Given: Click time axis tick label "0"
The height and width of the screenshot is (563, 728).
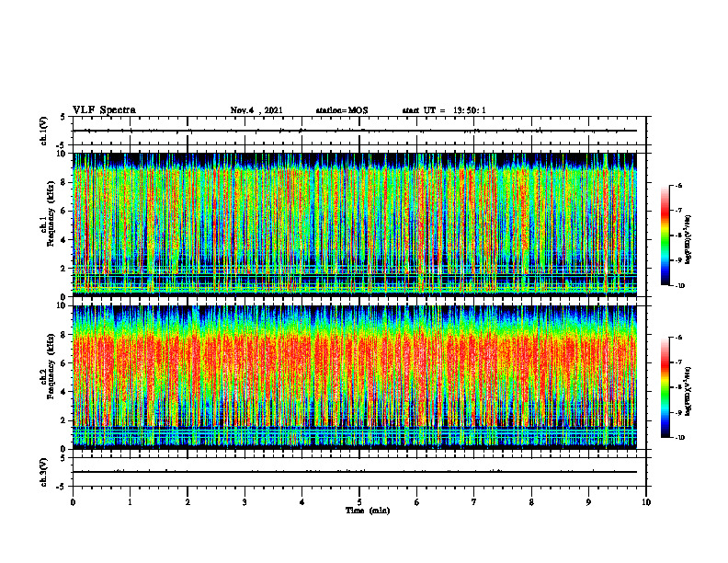Looking at the screenshot, I should pyautogui.click(x=73, y=502).
